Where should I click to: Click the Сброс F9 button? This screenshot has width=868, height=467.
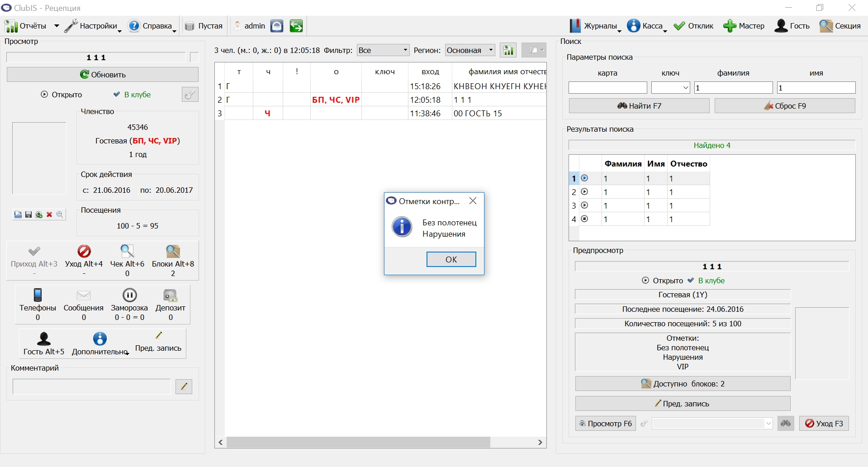(785, 106)
